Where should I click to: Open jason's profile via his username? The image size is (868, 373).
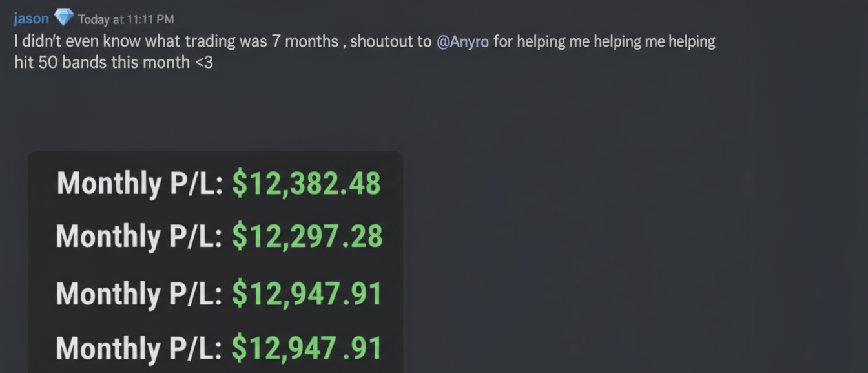31,18
